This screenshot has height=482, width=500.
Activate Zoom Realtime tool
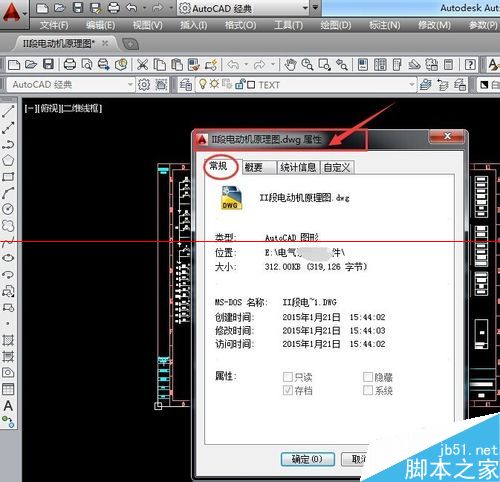point(307,64)
